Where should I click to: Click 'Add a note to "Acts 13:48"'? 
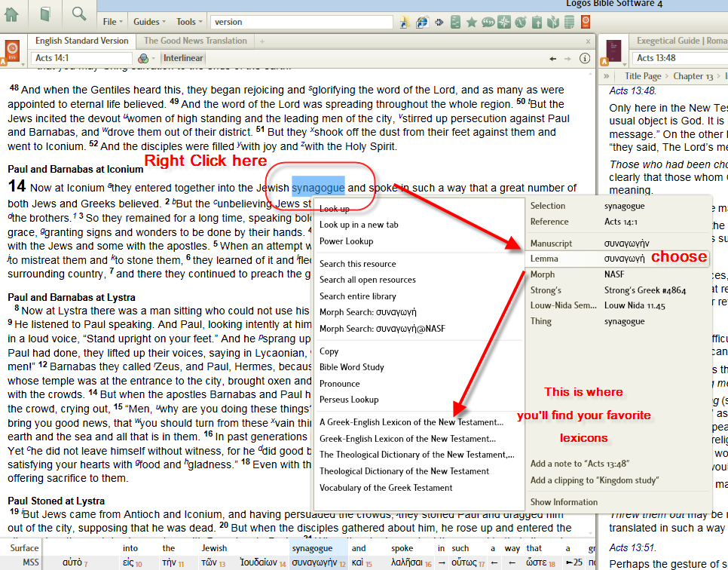tap(580, 464)
